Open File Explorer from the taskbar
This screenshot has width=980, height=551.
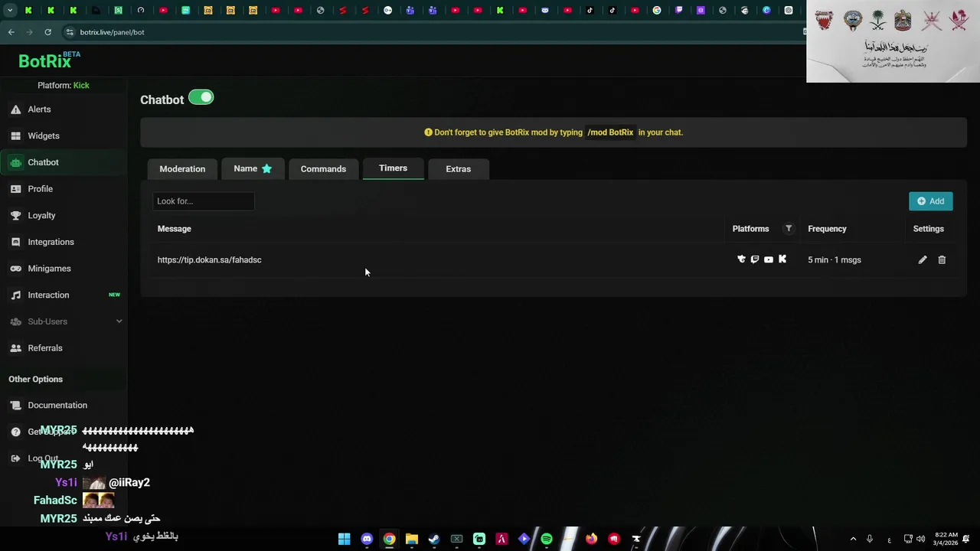click(411, 540)
